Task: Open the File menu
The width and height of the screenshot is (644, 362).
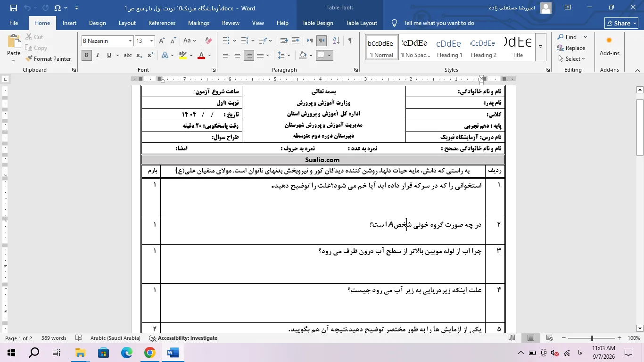Action: click(x=14, y=23)
